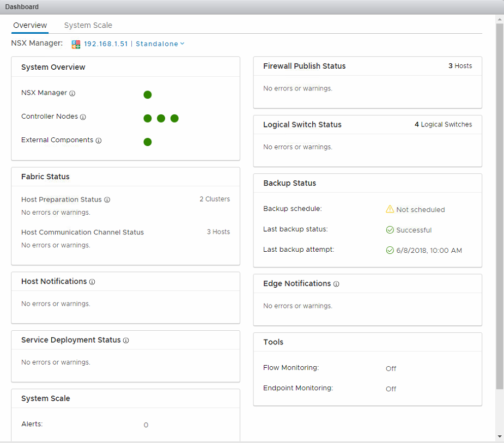
Task: Click the 3 Hosts firewall publish count
Action: [x=460, y=66]
